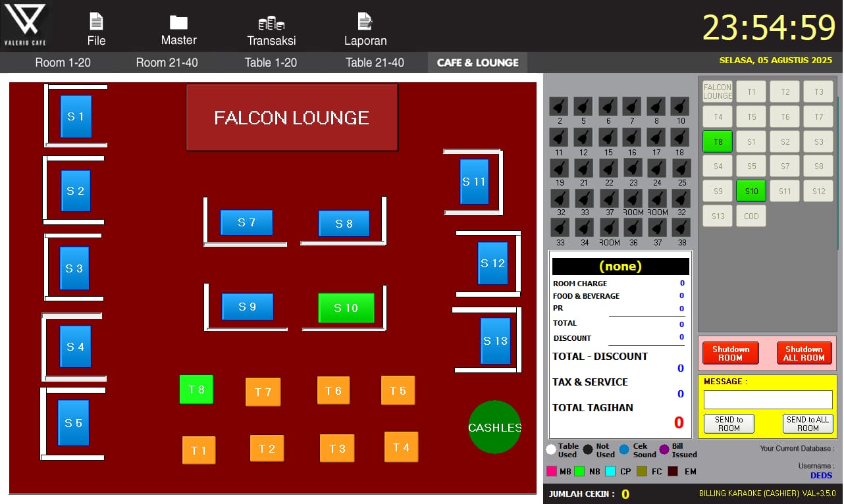The width and height of the screenshot is (844, 504).
Task: Click the cyan CP color swatch
Action: tap(610, 471)
